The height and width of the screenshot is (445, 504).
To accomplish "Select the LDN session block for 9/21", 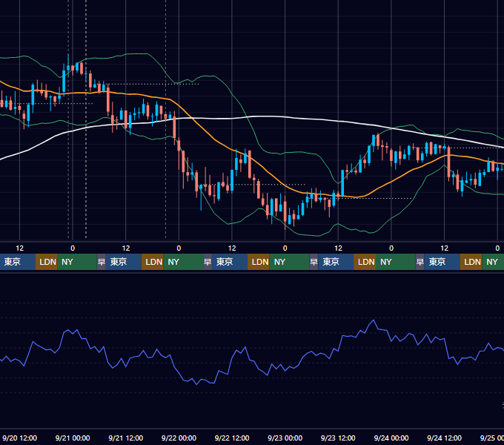I will coord(153,262).
